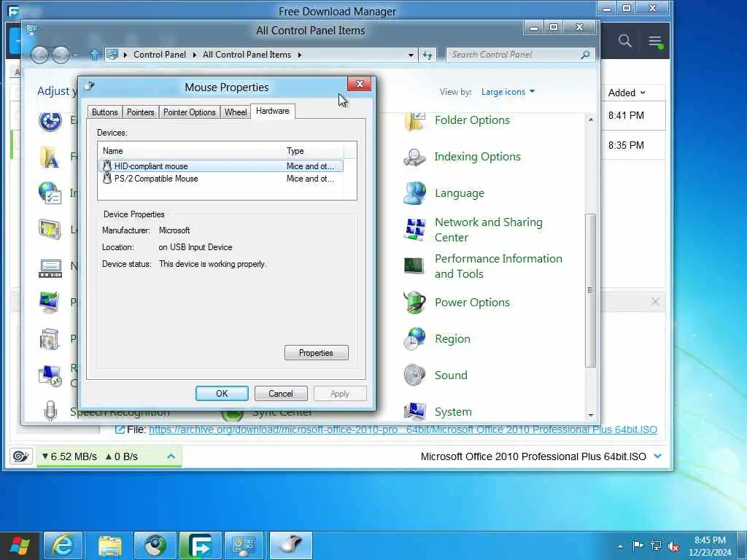Click the network tray icon
The height and width of the screenshot is (560, 747).
point(656,545)
